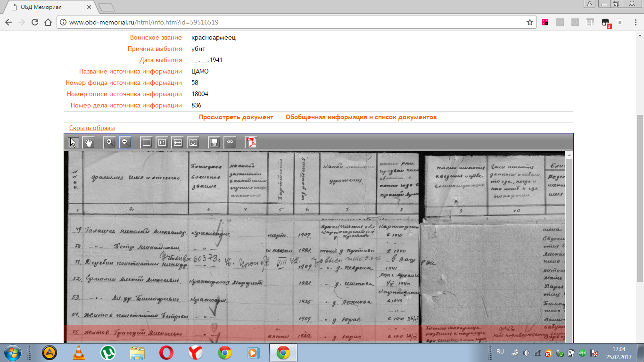Open the pink-and-black extension icon
Screen dimensions: 644x362
545,22
